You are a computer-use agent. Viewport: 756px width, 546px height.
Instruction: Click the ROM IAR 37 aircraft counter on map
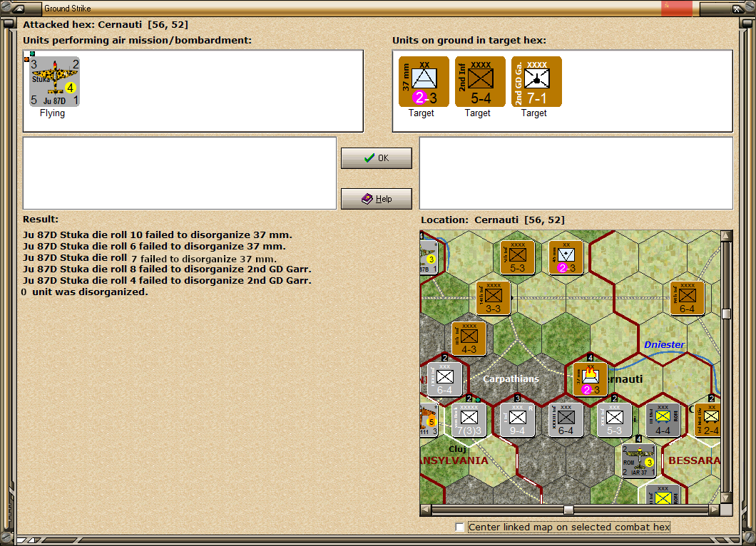click(639, 460)
